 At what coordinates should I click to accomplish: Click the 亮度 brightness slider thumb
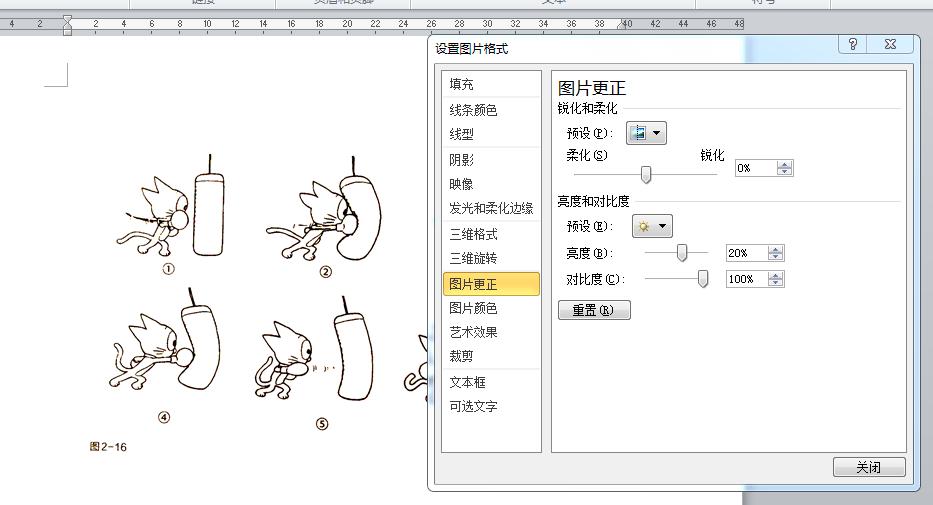click(x=682, y=253)
